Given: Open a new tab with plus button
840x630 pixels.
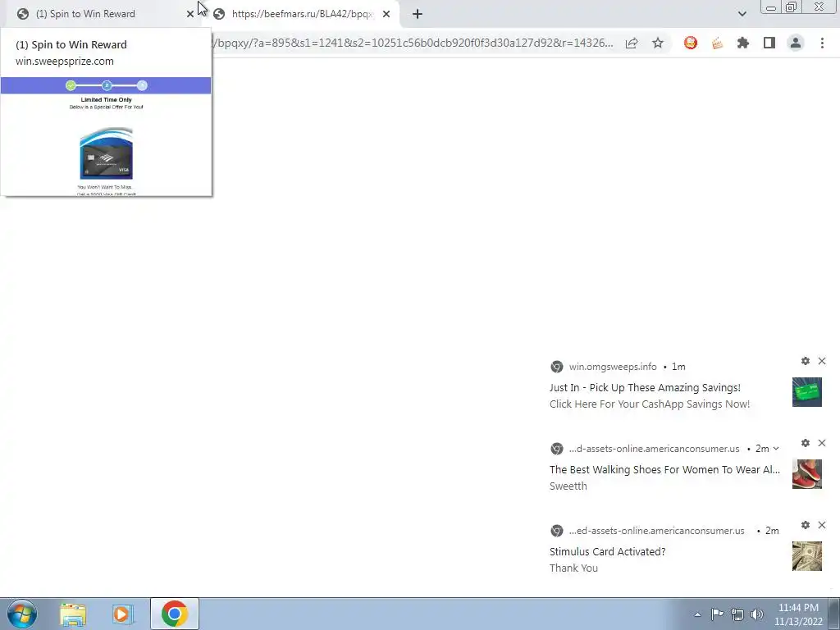Looking at the screenshot, I should point(418,14).
